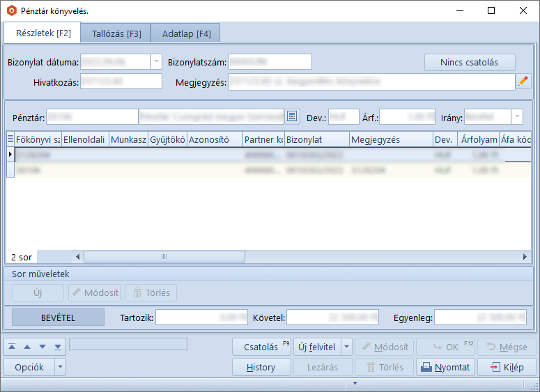Go to next record arrow

point(43,346)
